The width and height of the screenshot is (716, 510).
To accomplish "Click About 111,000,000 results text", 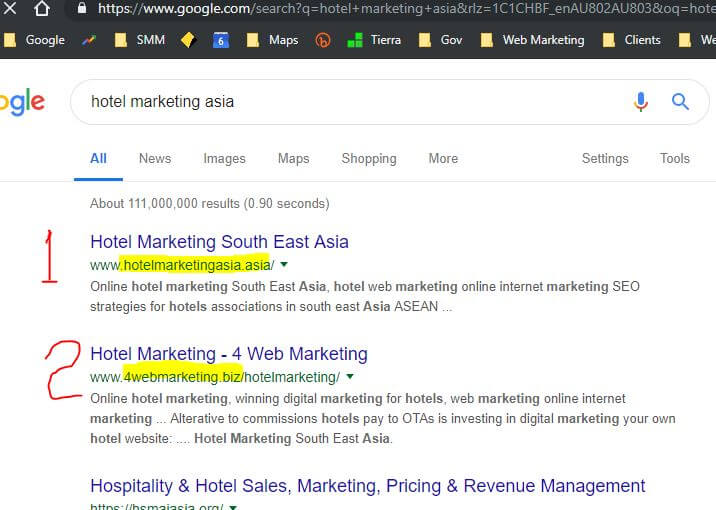I will click(210, 203).
